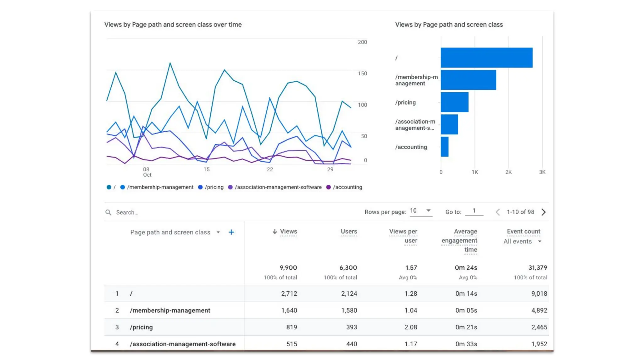Click the Views sort arrow icon
The height and width of the screenshot is (362, 644).
click(x=275, y=232)
